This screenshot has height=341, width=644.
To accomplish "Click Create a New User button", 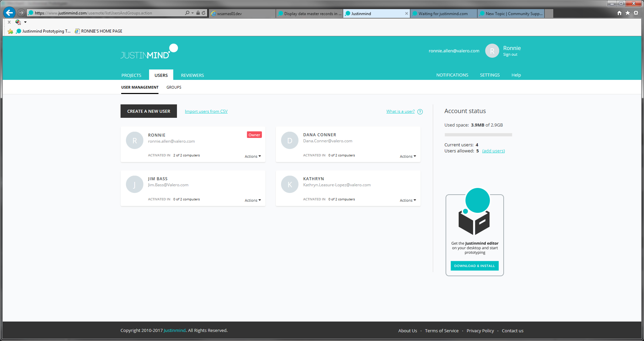I will 148,111.
